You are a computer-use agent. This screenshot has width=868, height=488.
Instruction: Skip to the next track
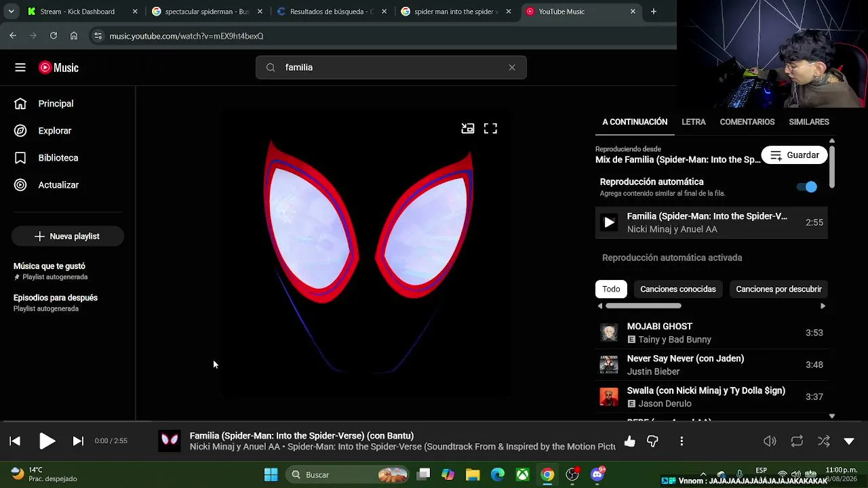point(78,441)
